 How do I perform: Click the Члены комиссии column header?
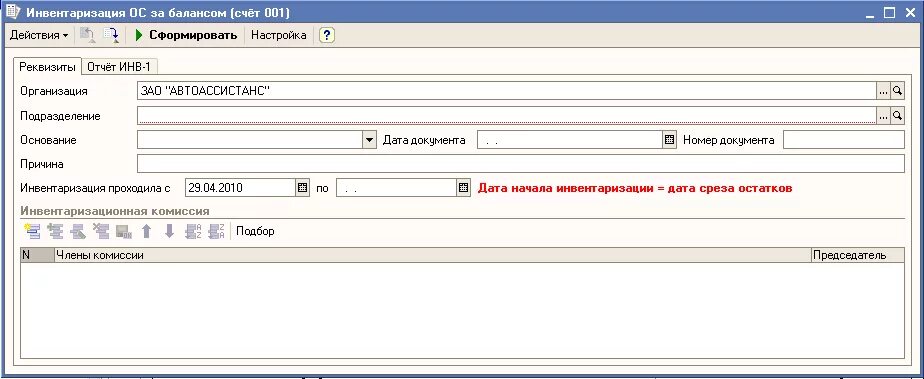(x=432, y=255)
